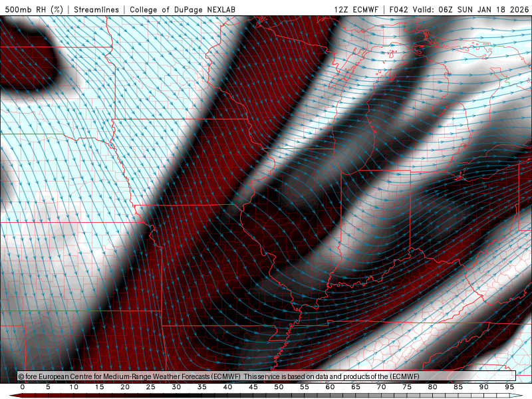This screenshot has width=532, height=399.
Task: Select the '35' label on color scale
Action: (202, 387)
